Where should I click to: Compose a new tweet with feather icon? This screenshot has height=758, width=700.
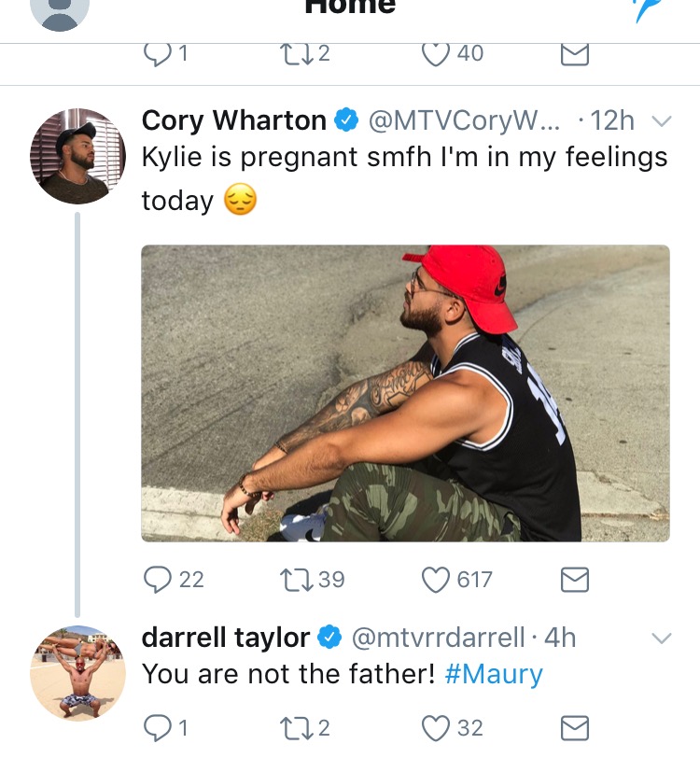(x=651, y=8)
